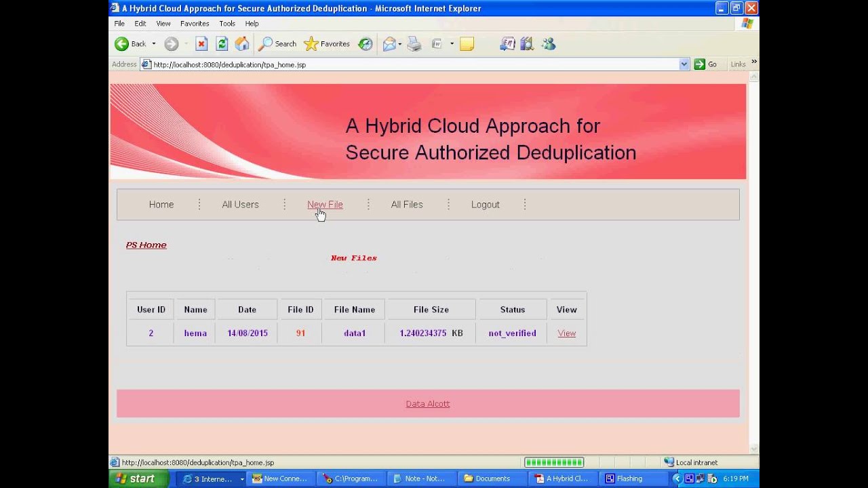Open the Back history dropdown arrow
868x488 pixels.
point(154,44)
